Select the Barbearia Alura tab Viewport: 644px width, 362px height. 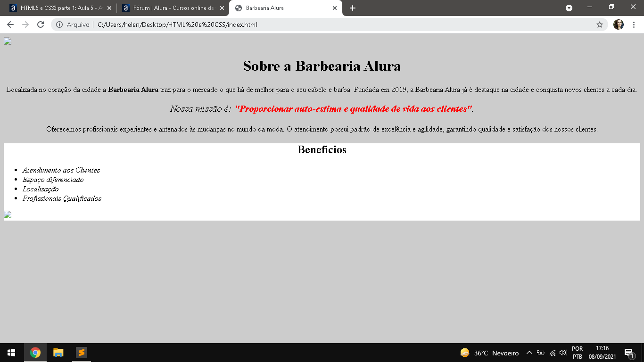(x=285, y=8)
